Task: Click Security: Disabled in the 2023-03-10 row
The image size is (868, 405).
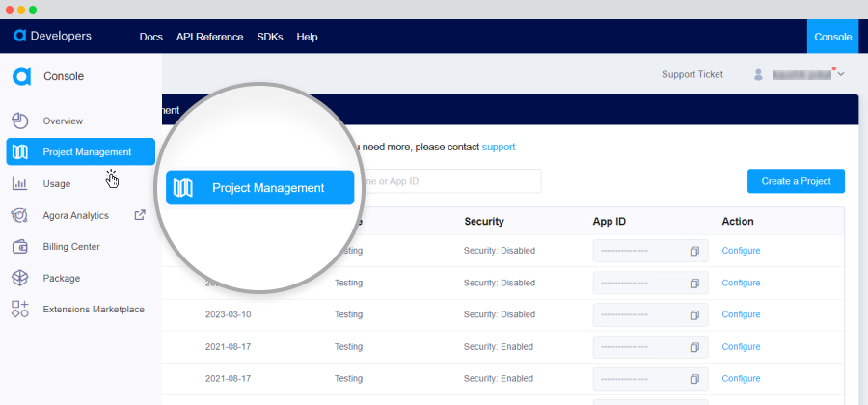Action: [500, 314]
